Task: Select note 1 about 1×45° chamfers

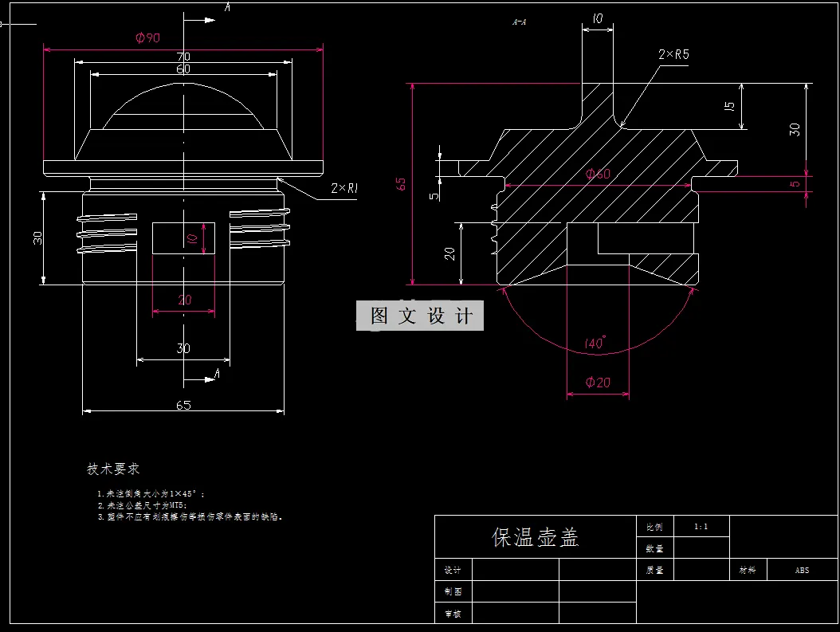Action: 151,494
